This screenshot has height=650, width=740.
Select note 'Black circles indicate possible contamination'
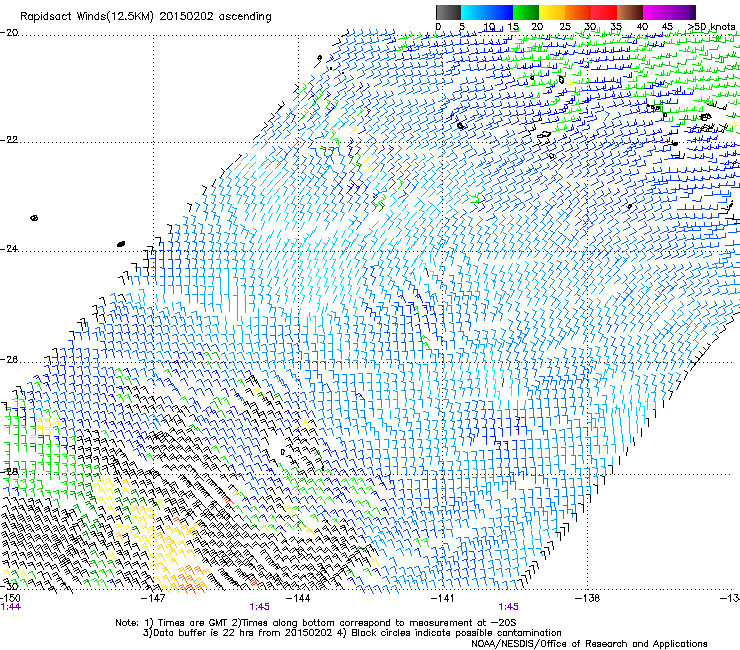tap(456, 633)
